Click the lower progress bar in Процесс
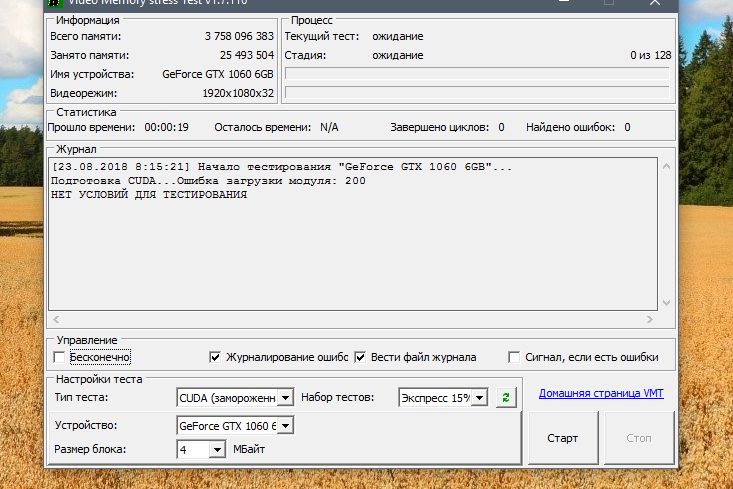 pos(477,92)
